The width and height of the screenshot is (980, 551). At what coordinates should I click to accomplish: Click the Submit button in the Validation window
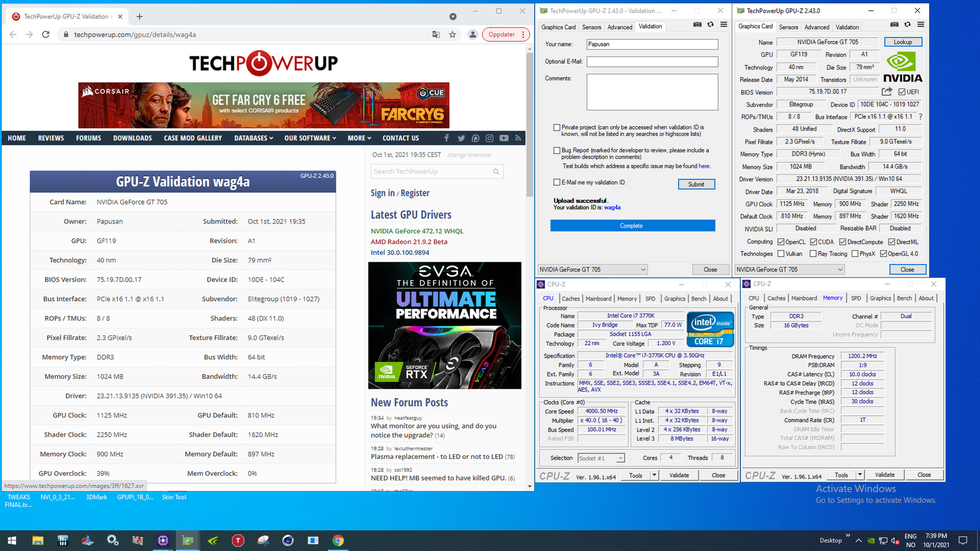pyautogui.click(x=696, y=184)
